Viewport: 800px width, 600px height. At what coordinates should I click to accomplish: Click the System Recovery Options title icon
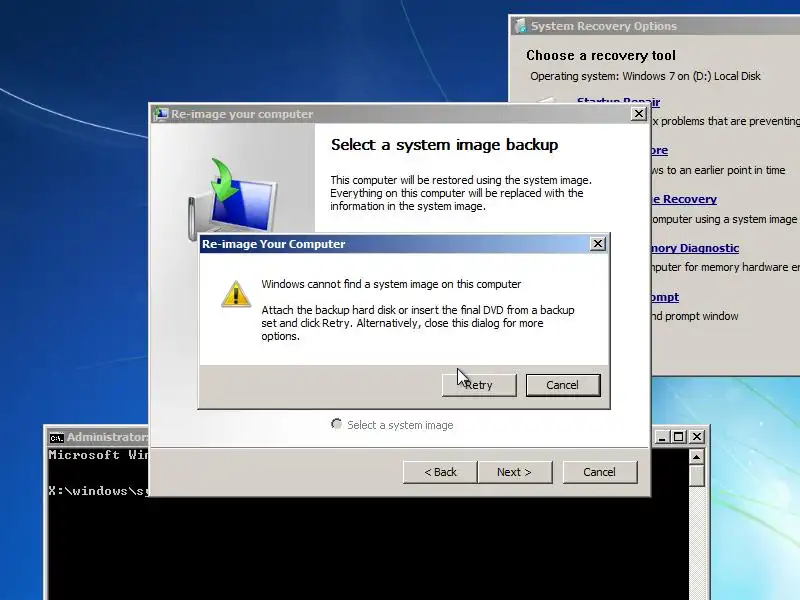(520, 26)
